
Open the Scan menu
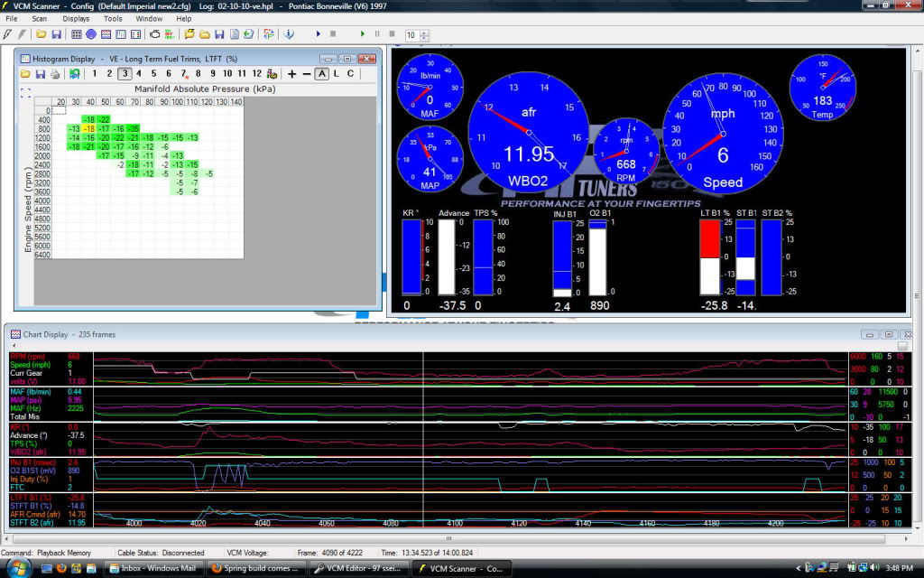[x=40, y=18]
